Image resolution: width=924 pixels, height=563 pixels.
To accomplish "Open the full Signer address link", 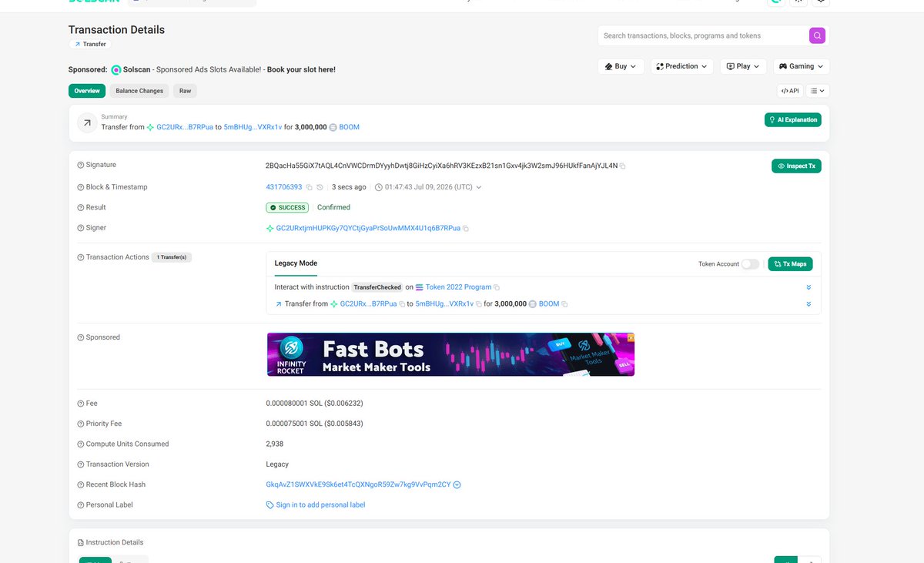I will [368, 229].
